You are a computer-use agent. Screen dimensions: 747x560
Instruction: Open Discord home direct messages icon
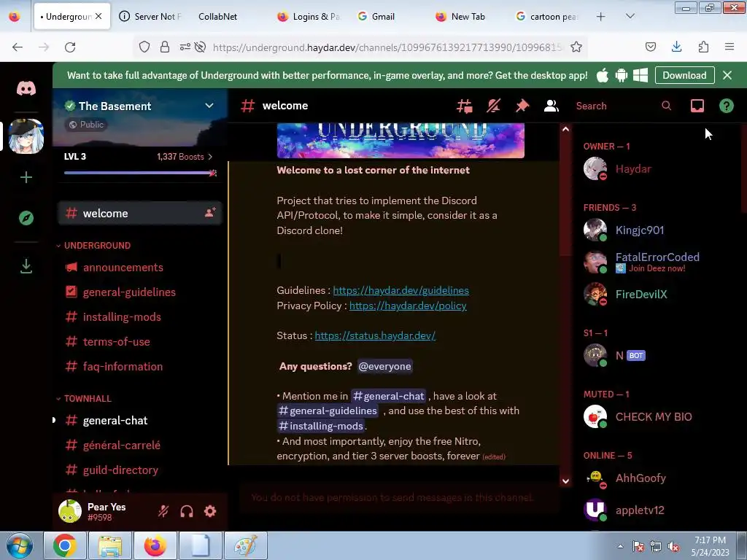pos(26,88)
